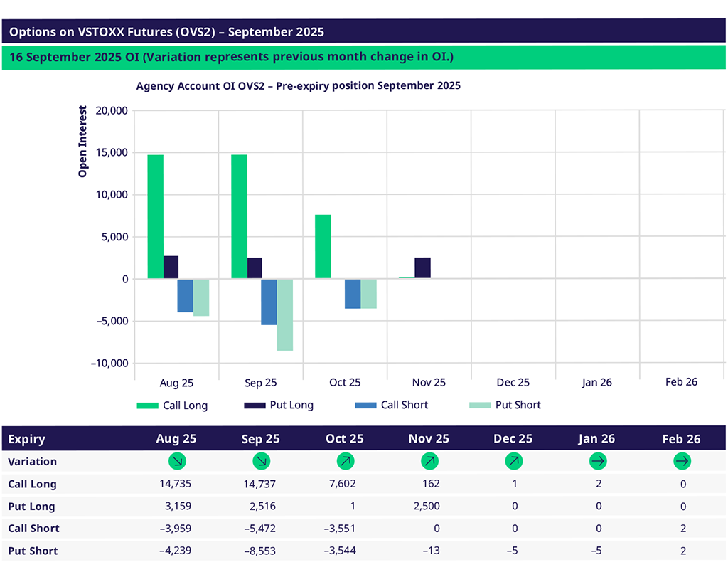Toggle the Put Short legend entry
The width and height of the screenshot is (728, 577).
pyautogui.click(x=506, y=406)
